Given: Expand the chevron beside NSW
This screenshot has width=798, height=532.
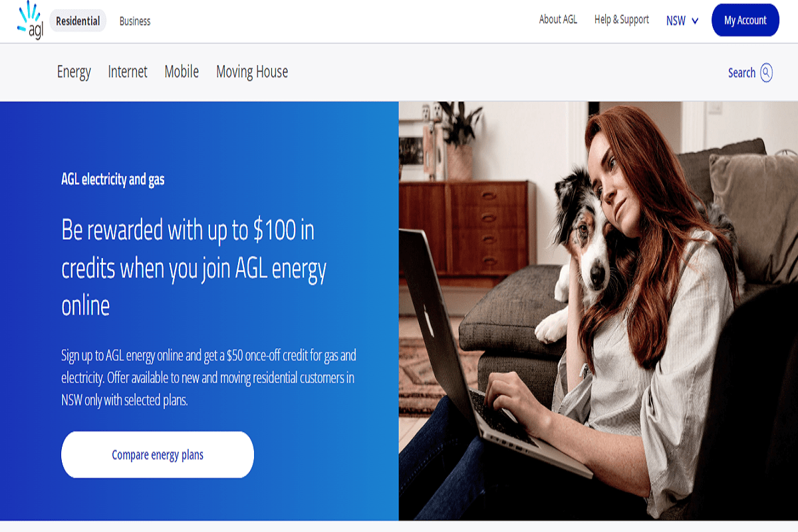Looking at the screenshot, I should click(x=695, y=21).
